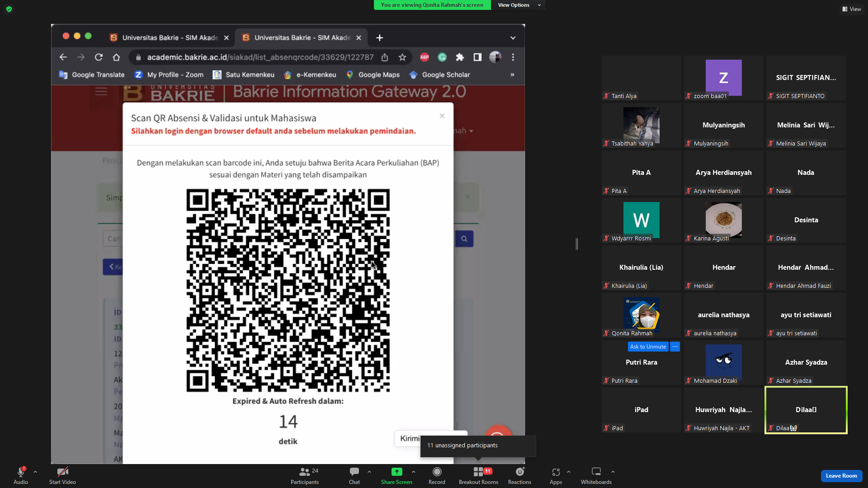The image size is (868, 488).
Task: Open the Google Translate bookmark
Action: pyautogui.click(x=92, y=75)
